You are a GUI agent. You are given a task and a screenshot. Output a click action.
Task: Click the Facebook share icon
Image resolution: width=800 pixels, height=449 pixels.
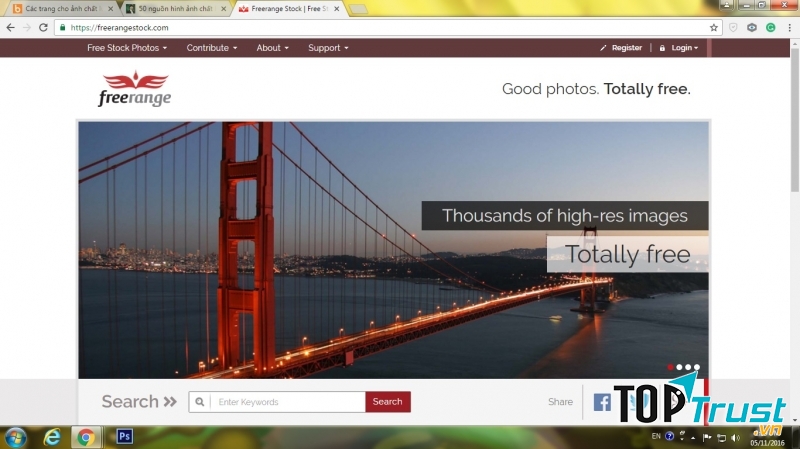602,402
